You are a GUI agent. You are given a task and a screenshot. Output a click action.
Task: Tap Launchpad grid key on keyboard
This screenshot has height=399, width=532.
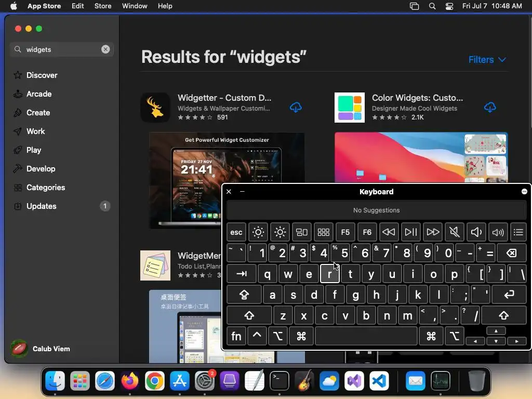(323, 232)
